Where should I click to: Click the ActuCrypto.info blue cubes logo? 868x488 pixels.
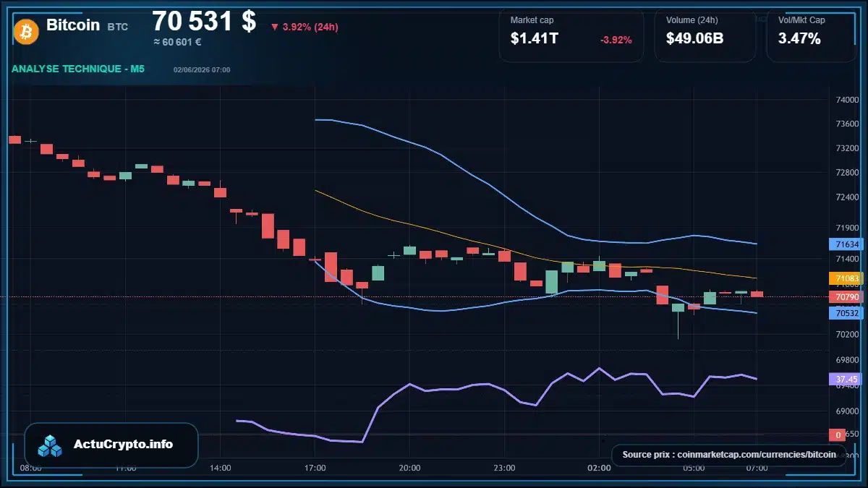[51, 445]
